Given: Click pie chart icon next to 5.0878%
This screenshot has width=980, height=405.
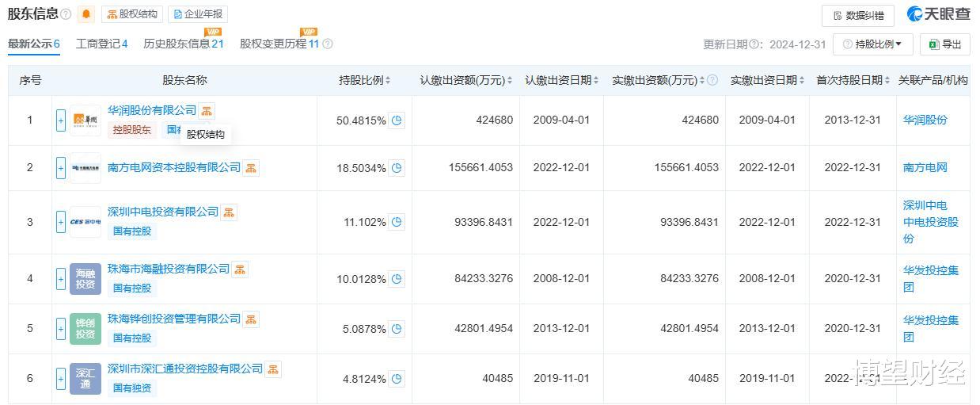Looking at the screenshot, I should point(397,328).
